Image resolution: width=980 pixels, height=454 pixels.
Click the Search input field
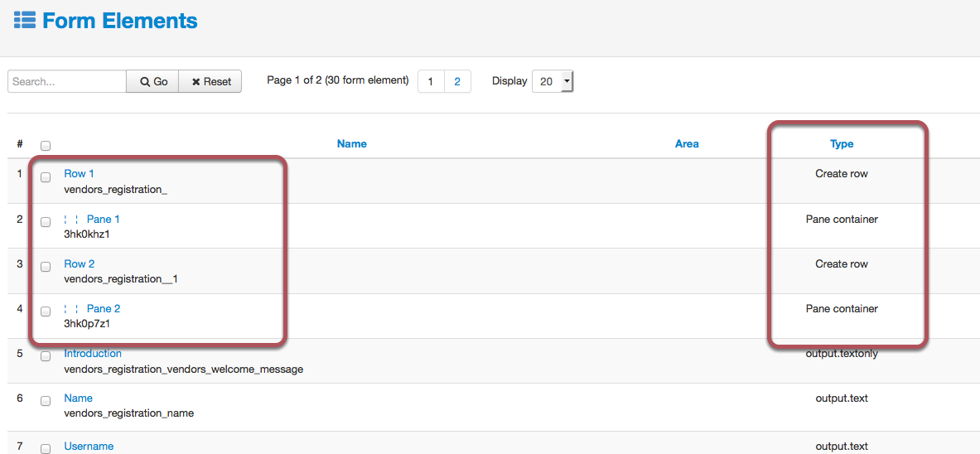coord(67,81)
